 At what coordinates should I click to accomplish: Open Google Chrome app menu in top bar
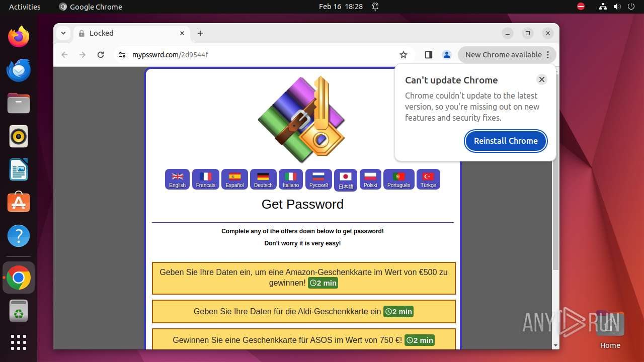tap(91, 7)
